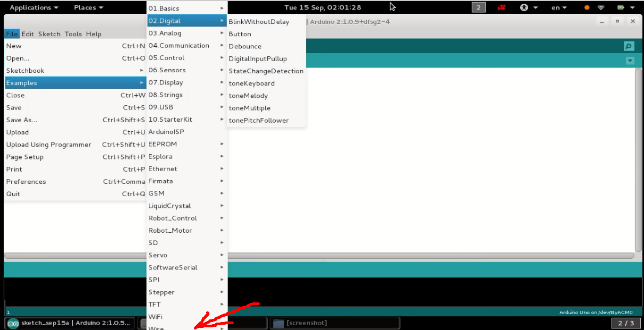
Task: Expand the Sketchbook submenu
Action: (x=75, y=70)
